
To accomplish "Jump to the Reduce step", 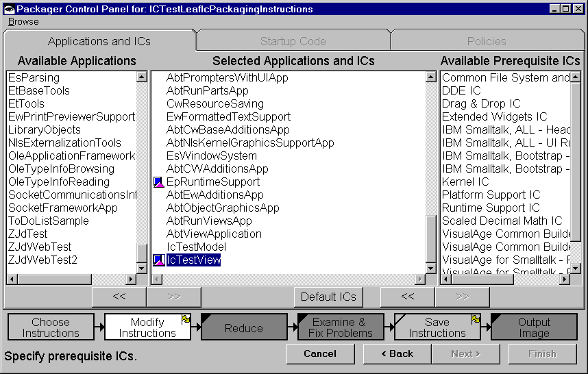I will [x=243, y=328].
